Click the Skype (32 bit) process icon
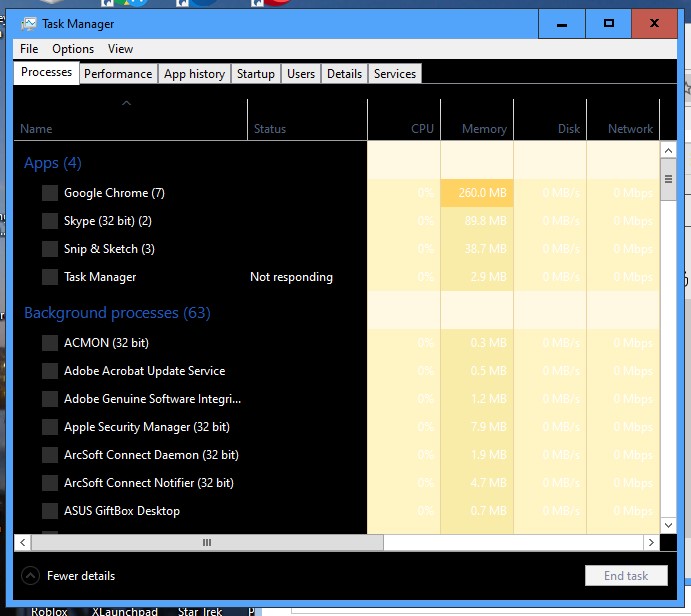 [50, 221]
